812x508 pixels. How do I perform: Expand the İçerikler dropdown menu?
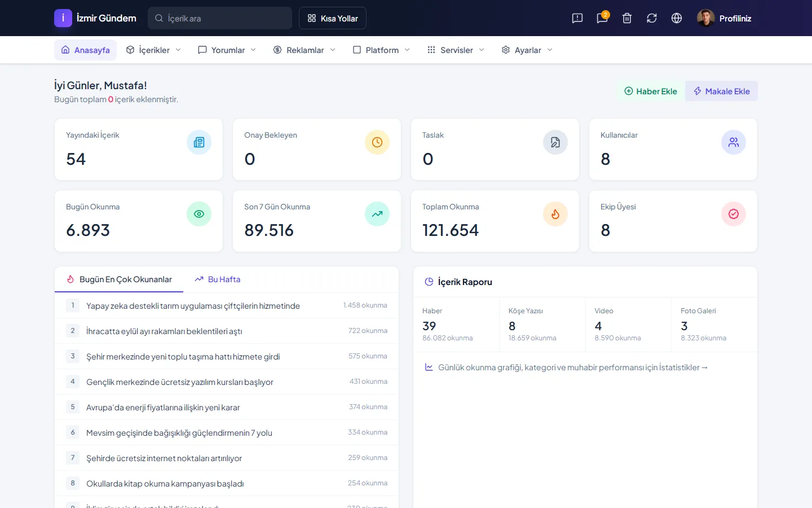coord(153,50)
